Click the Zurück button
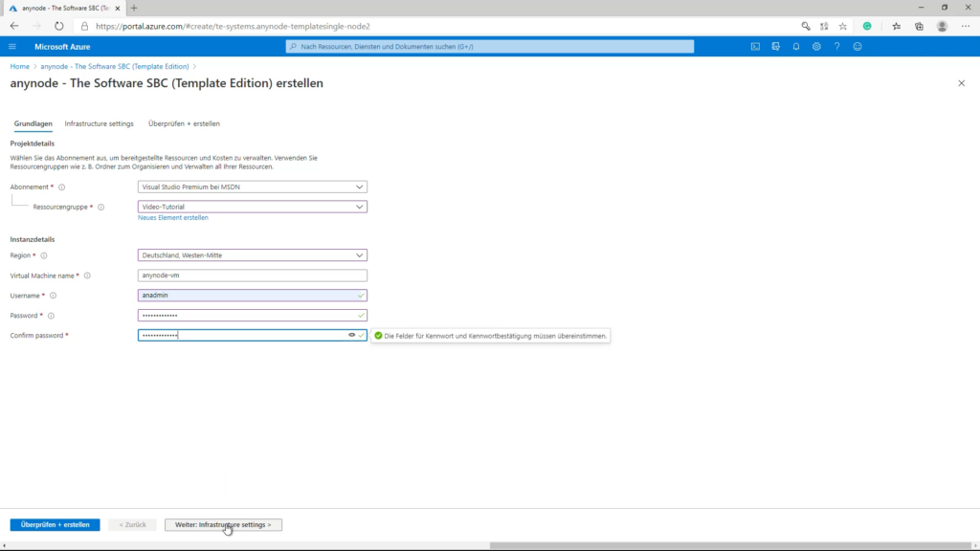This screenshot has height=551, width=980. 132,525
